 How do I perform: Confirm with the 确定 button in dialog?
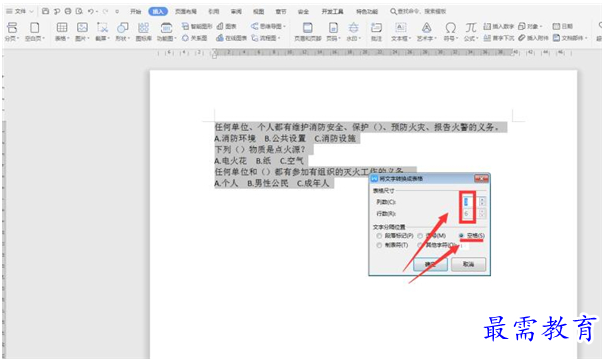(x=430, y=264)
